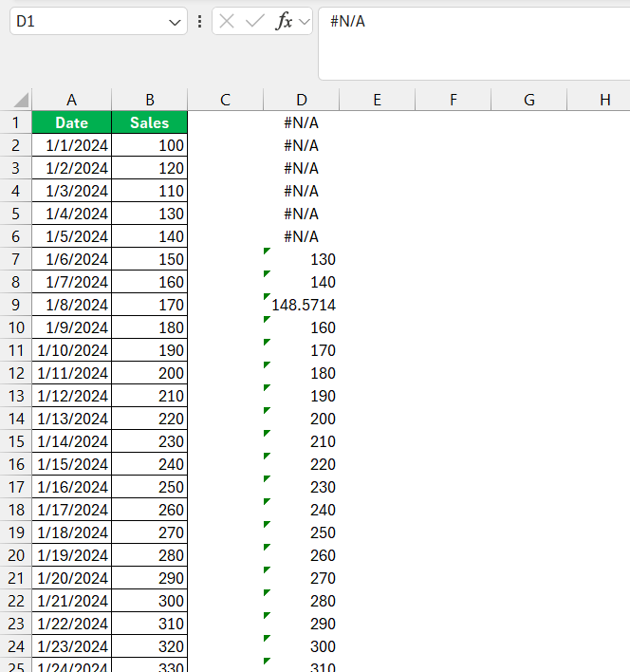The height and width of the screenshot is (672, 630).
Task: Select row 1 header
Action: [x=16, y=122]
